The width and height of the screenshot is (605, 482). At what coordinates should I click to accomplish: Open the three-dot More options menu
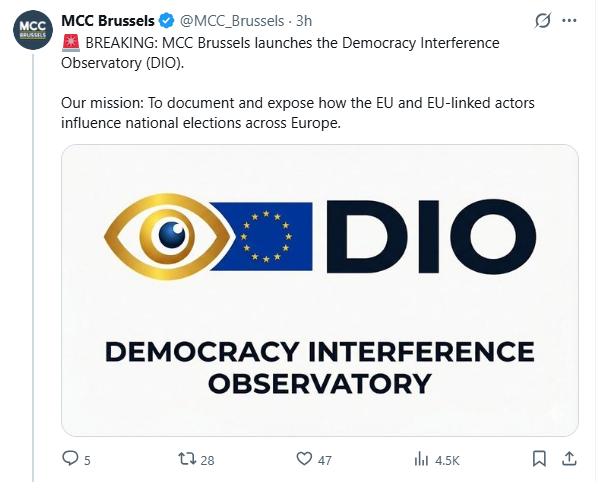pyautogui.click(x=570, y=21)
